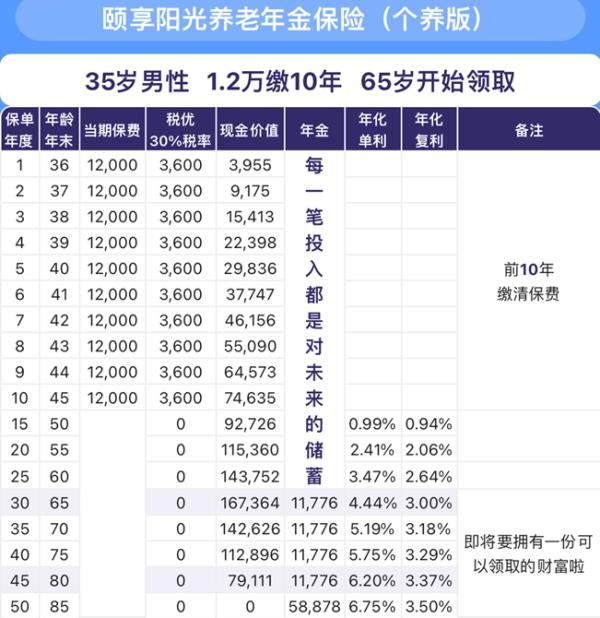Click cash value 3,955

(250, 165)
